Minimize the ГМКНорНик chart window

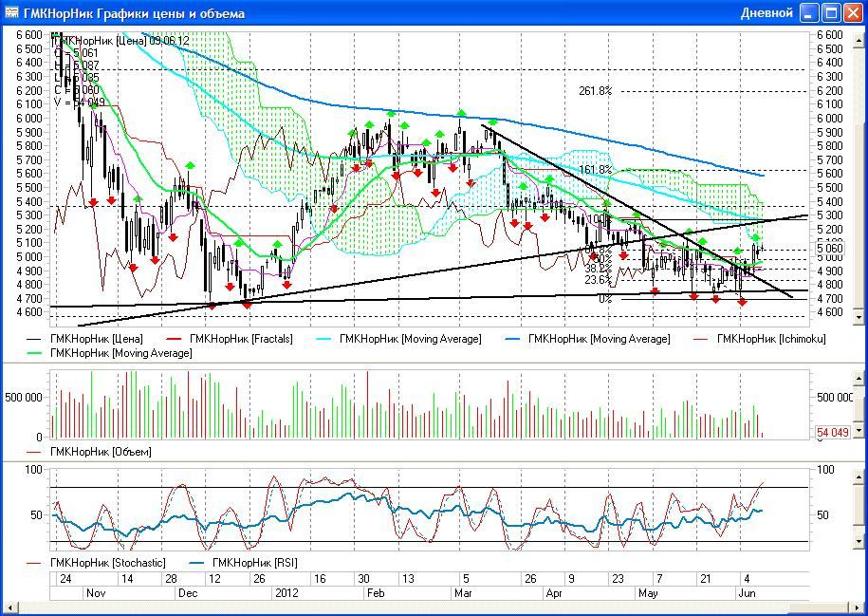tap(809, 12)
